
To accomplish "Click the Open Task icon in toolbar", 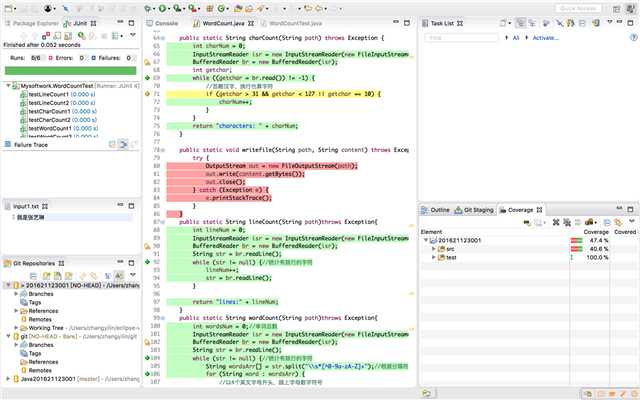I will pyautogui.click(x=249, y=9).
